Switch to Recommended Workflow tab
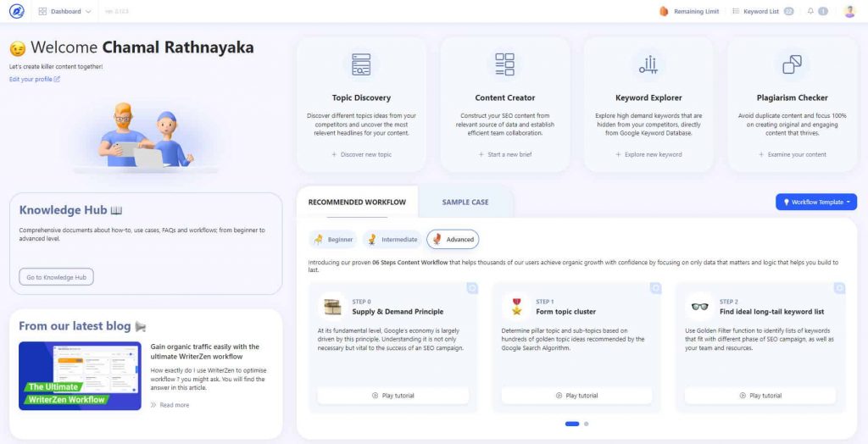 [357, 202]
